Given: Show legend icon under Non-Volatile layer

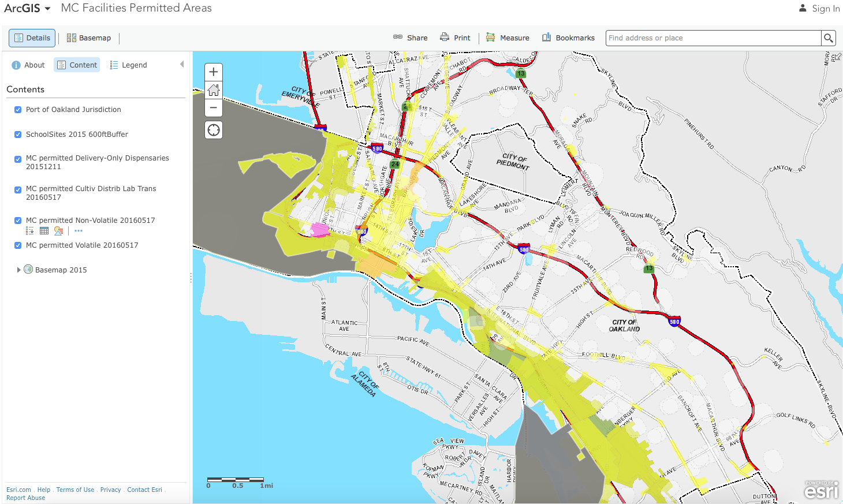Looking at the screenshot, I should [29, 230].
